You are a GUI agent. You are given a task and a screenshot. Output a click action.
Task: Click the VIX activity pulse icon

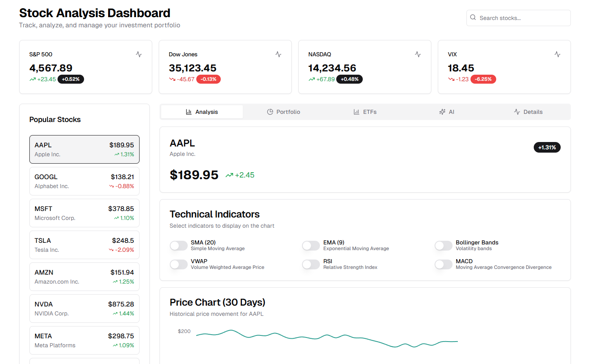(x=557, y=54)
